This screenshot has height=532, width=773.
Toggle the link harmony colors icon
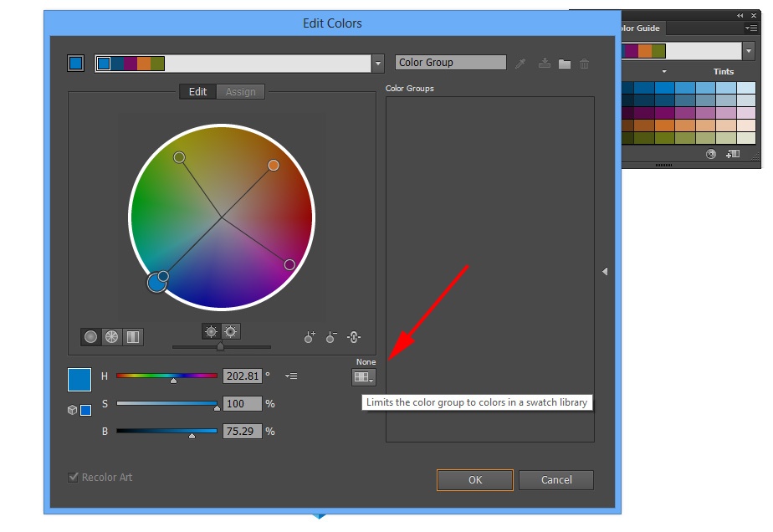click(353, 337)
